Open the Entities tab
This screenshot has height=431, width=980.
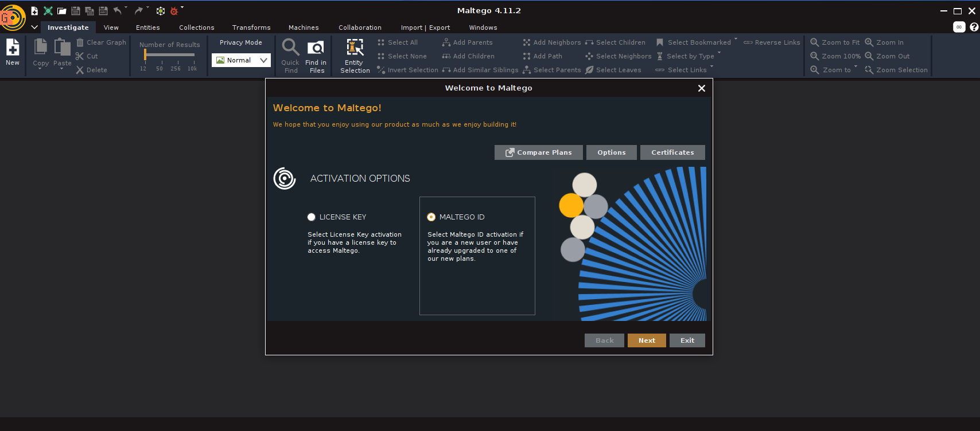point(148,28)
